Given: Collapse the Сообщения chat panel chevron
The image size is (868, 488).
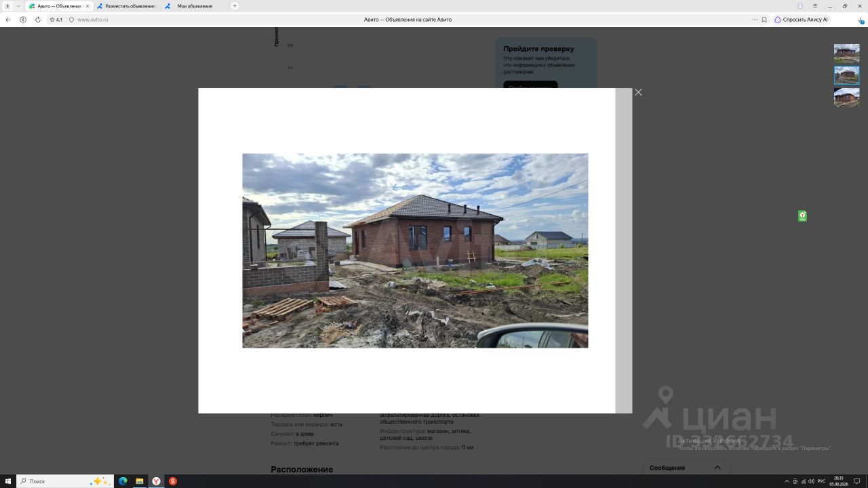Looking at the screenshot, I should pyautogui.click(x=717, y=468).
